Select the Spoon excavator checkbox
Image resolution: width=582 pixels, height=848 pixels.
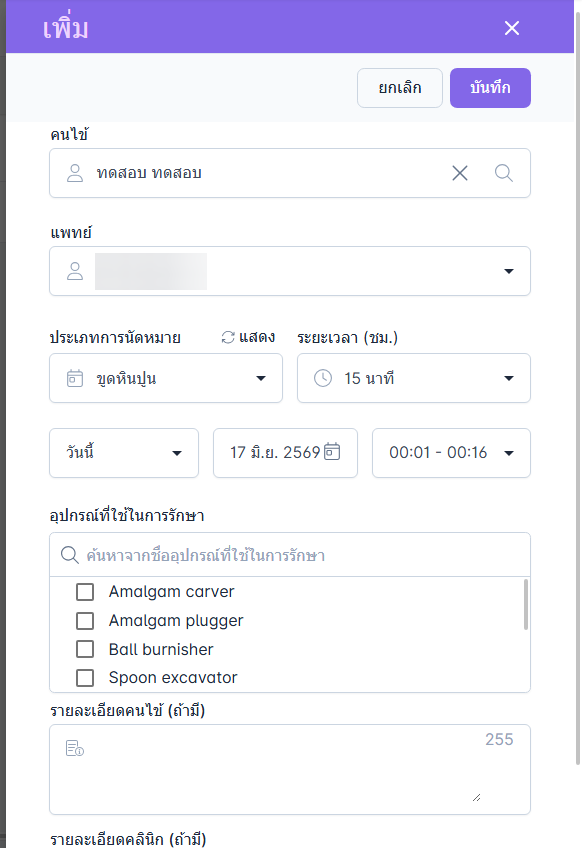(x=85, y=677)
